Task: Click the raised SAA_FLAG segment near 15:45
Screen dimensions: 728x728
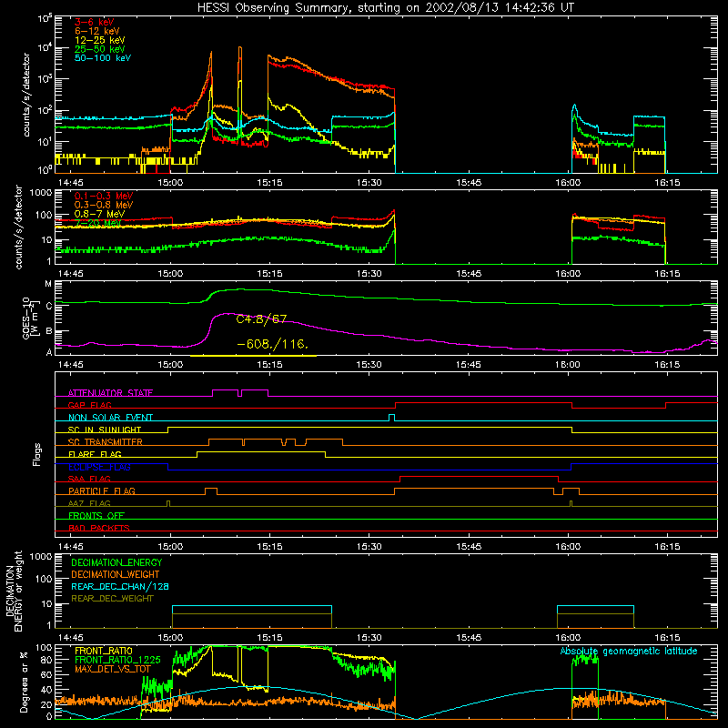Action: click(x=480, y=476)
